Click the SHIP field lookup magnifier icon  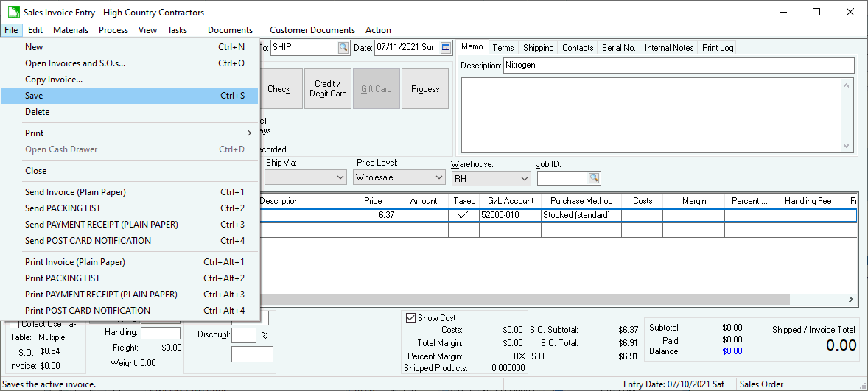point(343,48)
